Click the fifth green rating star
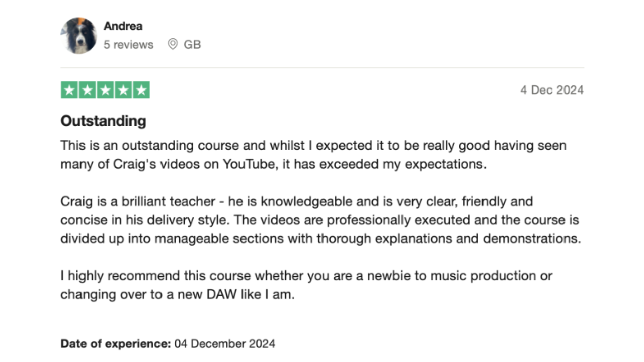The width and height of the screenshot is (644, 362). (x=141, y=90)
